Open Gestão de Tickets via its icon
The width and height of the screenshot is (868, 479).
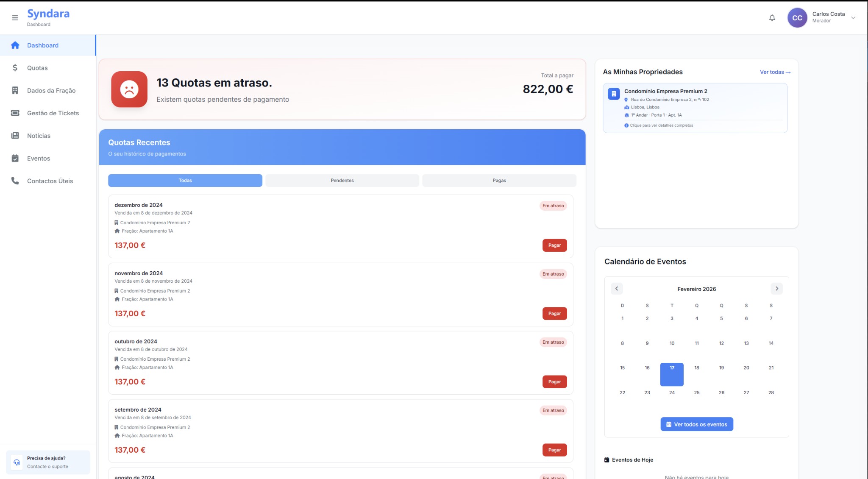coord(15,113)
